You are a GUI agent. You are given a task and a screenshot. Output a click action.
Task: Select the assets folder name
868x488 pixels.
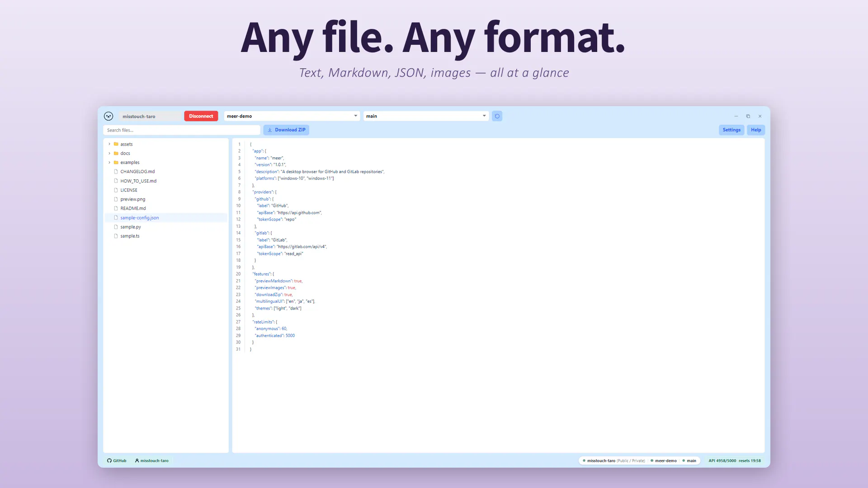(x=127, y=144)
